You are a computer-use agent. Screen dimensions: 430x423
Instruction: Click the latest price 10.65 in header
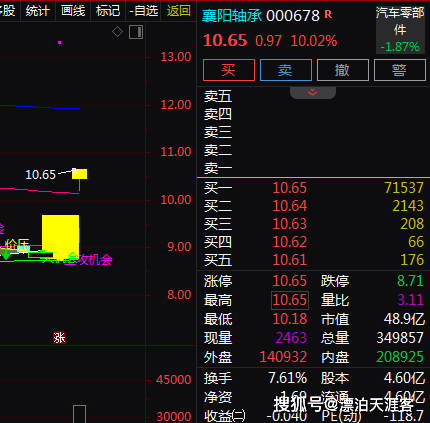(x=225, y=41)
